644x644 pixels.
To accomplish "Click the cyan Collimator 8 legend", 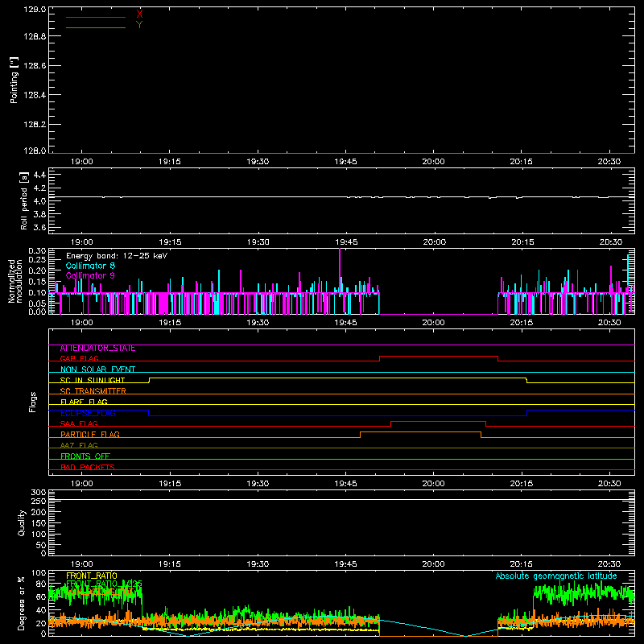I will [90, 266].
